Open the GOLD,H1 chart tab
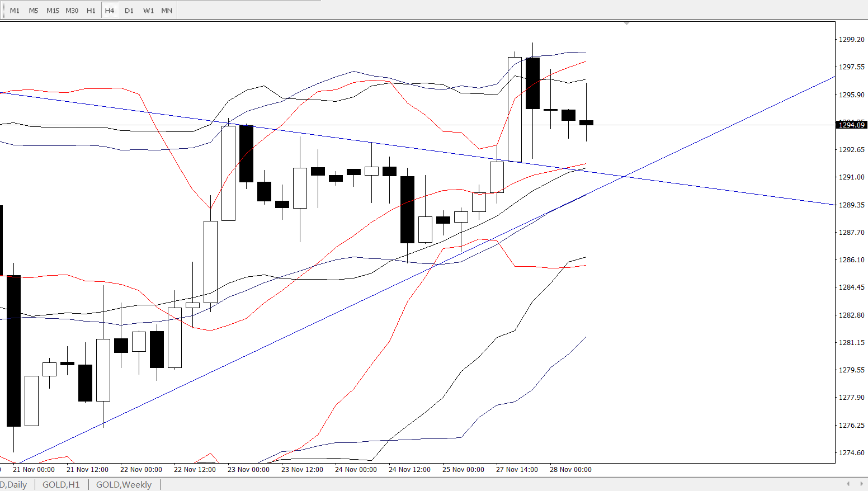 coord(61,484)
